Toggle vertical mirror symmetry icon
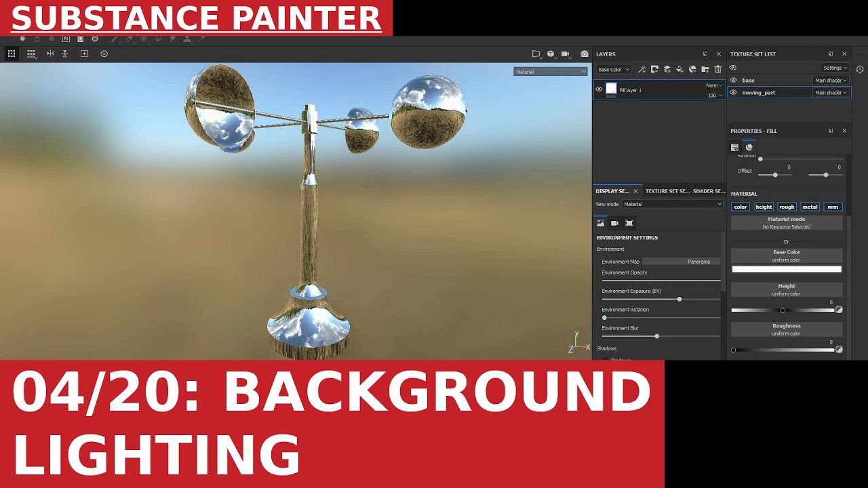This screenshot has height=488, width=868. 65,54
